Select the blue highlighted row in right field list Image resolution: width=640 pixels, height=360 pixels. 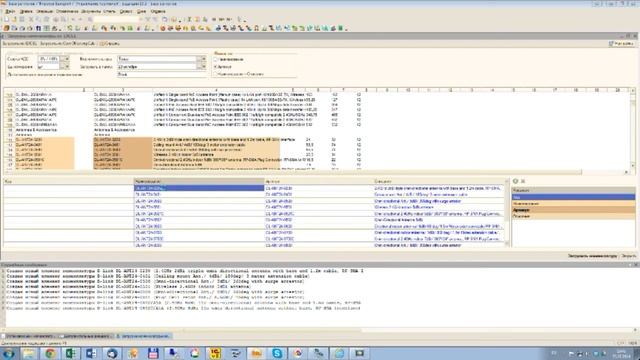pos(573,197)
